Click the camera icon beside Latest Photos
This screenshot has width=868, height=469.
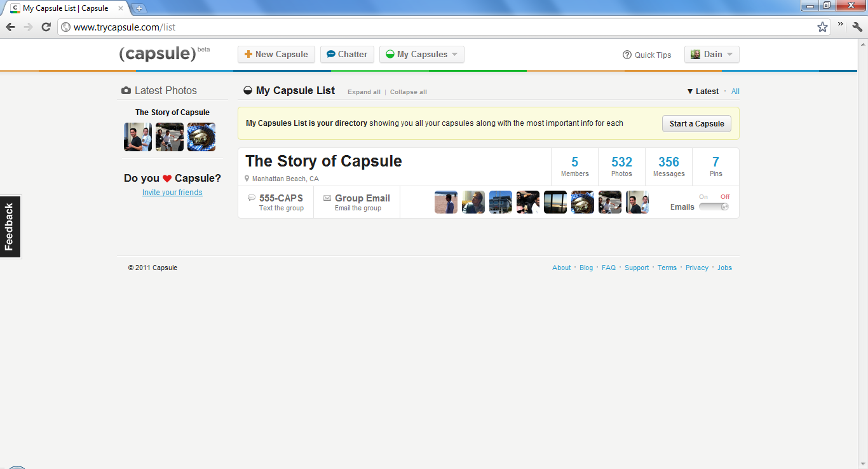[x=126, y=90]
